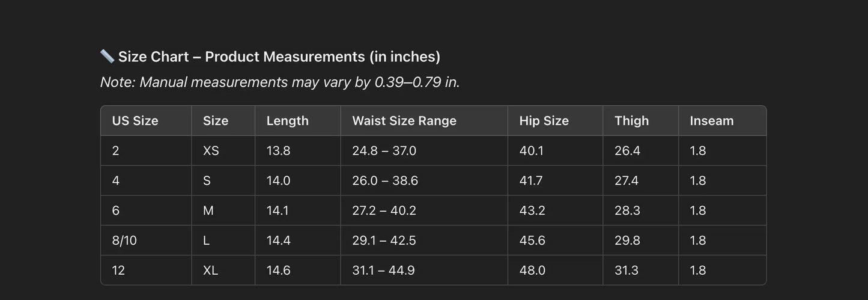Click the ruler icon beside Size Chart
The width and height of the screenshot is (868, 300).
[x=107, y=57]
